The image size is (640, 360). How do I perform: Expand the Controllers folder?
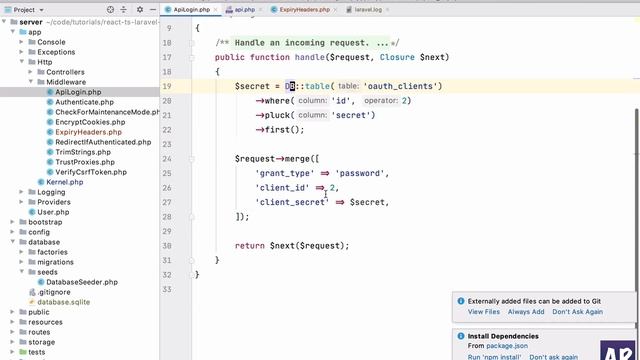pos(31,72)
